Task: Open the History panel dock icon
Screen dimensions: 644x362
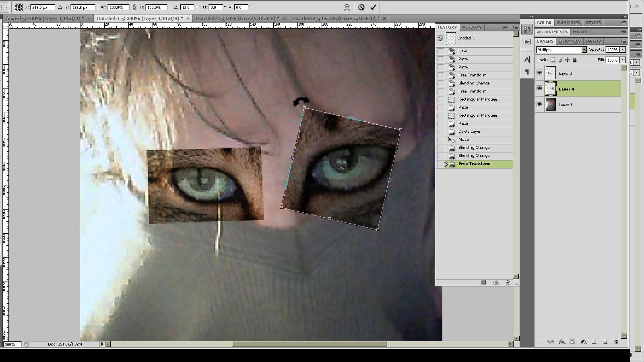Action: [x=527, y=30]
